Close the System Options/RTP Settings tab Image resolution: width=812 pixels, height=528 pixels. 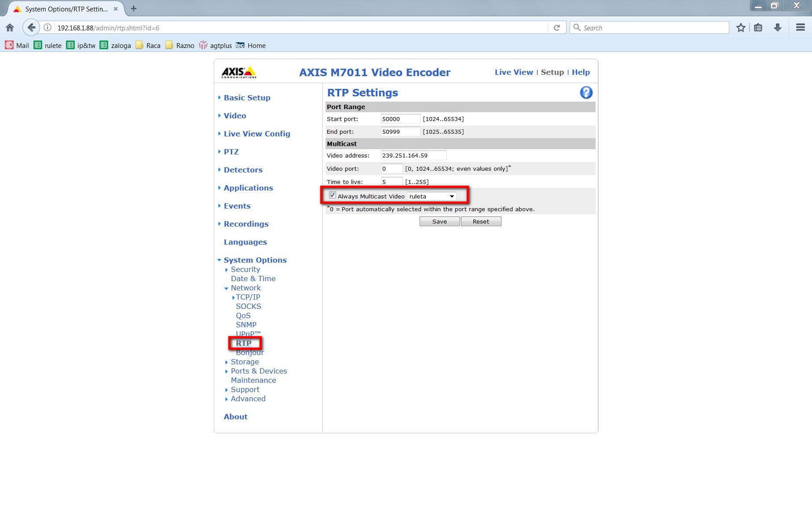[x=116, y=9]
